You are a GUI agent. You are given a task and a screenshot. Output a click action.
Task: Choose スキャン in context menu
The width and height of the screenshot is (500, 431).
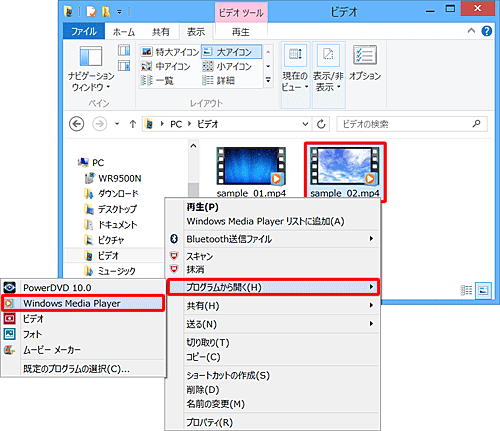273,256
